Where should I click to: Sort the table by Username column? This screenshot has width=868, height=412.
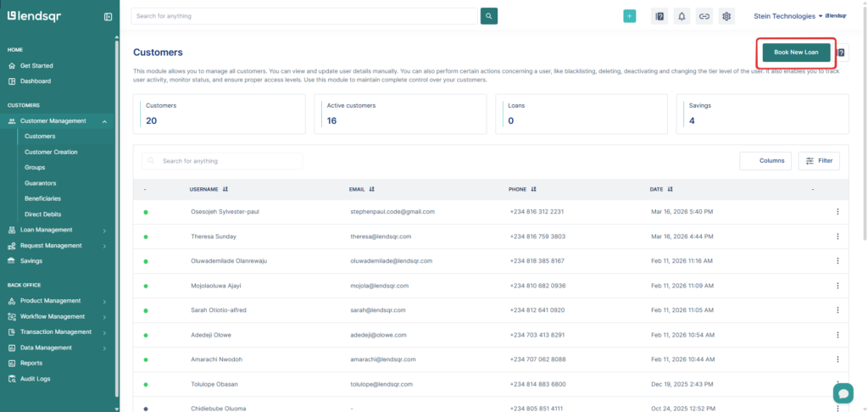click(225, 189)
